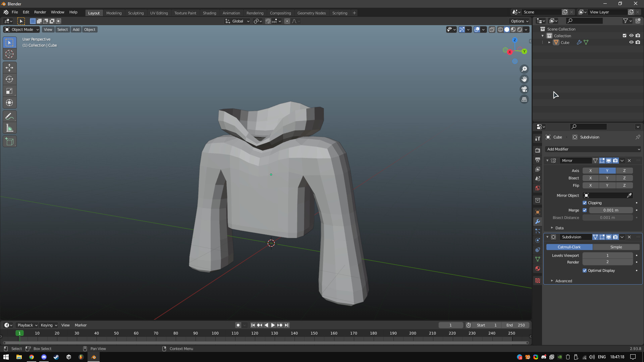Choose the Add Cube tool
644x362 pixels.
(x=9, y=141)
